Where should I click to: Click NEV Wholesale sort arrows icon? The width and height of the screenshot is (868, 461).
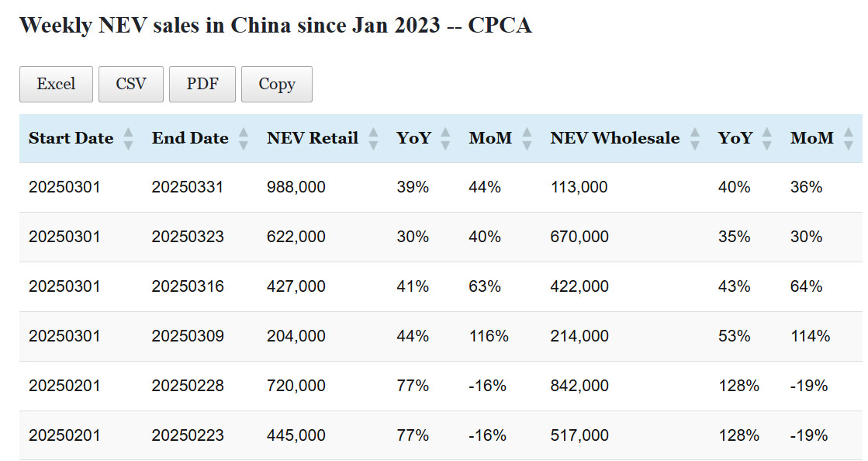(695, 139)
